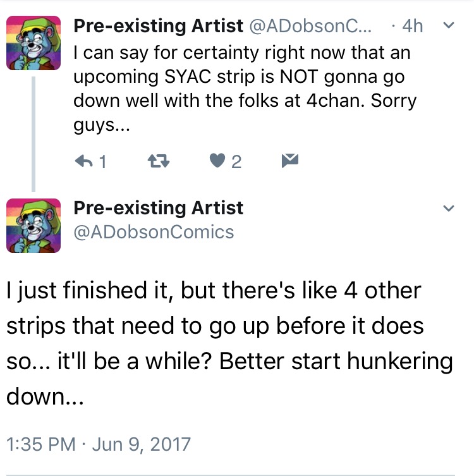This screenshot has height=476, width=474.
Task: Open first tweet's chevron options menu
Action: (449, 25)
